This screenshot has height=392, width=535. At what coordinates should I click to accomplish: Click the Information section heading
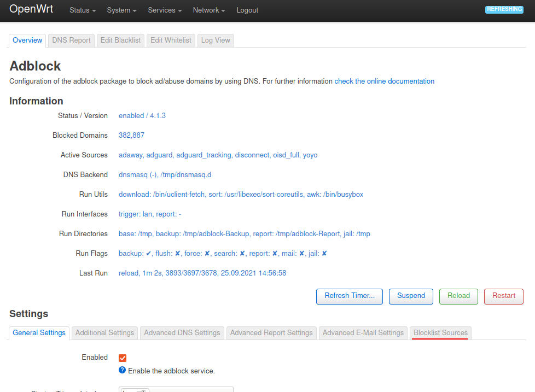(x=36, y=101)
